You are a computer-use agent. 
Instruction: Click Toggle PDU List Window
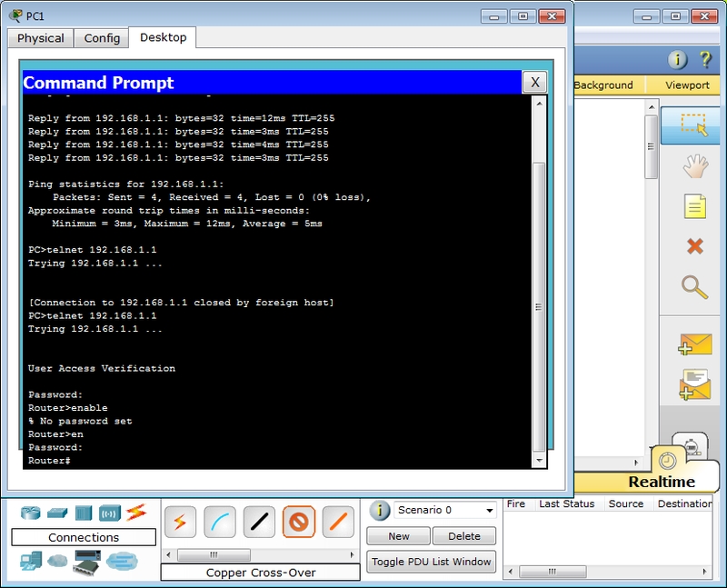pyautogui.click(x=432, y=562)
